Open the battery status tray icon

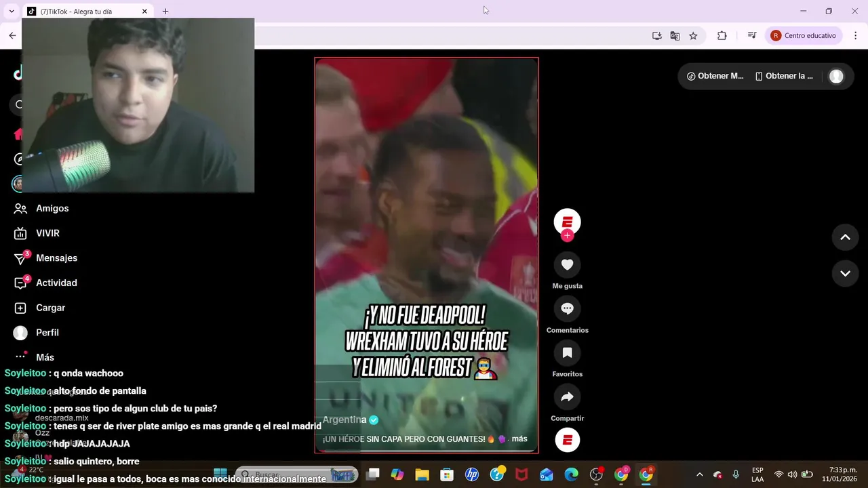[x=807, y=474]
